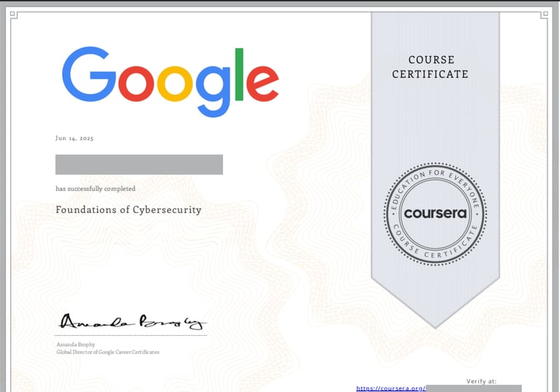Select the 'Foundations of Cybersecurity' course title
560x392 pixels.
(128, 210)
